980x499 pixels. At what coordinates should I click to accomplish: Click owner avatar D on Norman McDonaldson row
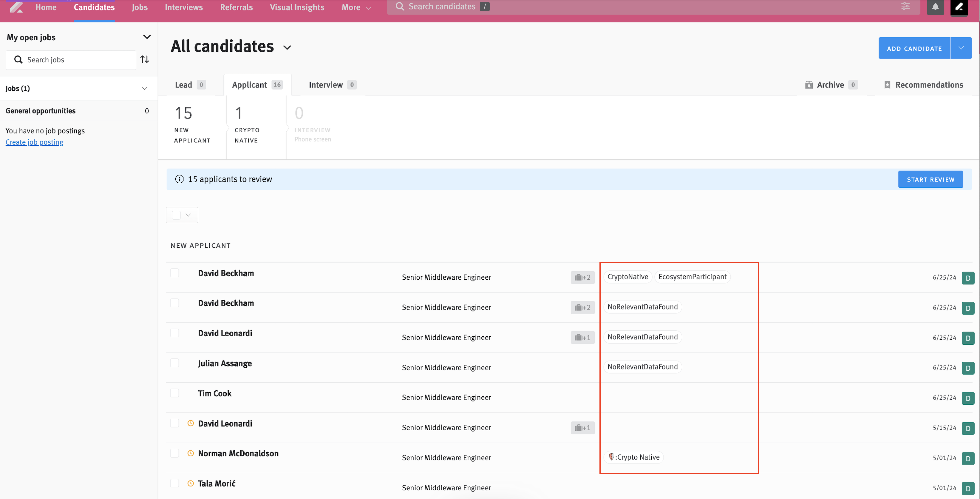tap(967, 458)
